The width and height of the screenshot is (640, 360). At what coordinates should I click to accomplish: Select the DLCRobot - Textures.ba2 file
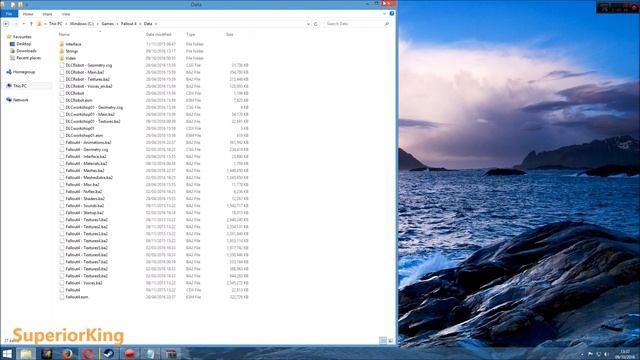(87, 79)
